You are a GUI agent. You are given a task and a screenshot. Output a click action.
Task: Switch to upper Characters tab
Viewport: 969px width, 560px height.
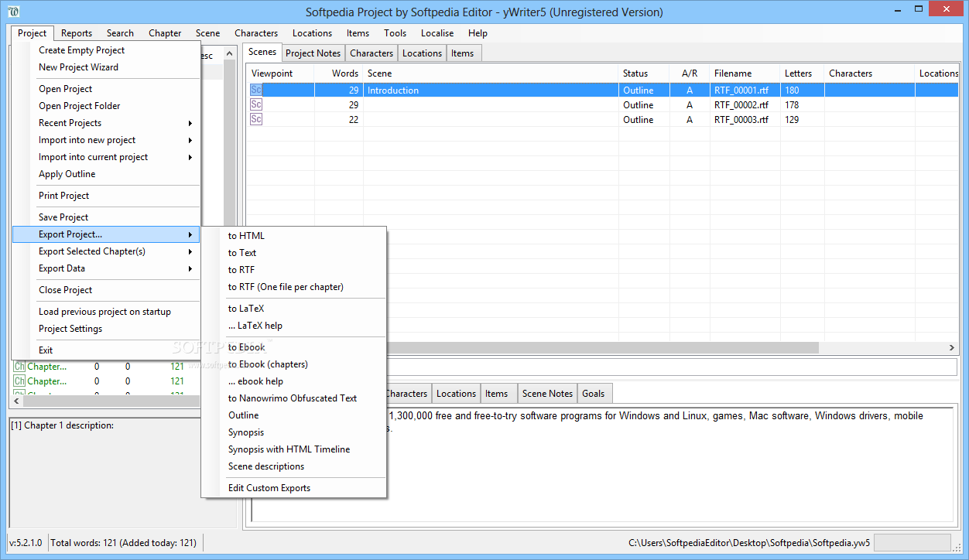pos(372,53)
